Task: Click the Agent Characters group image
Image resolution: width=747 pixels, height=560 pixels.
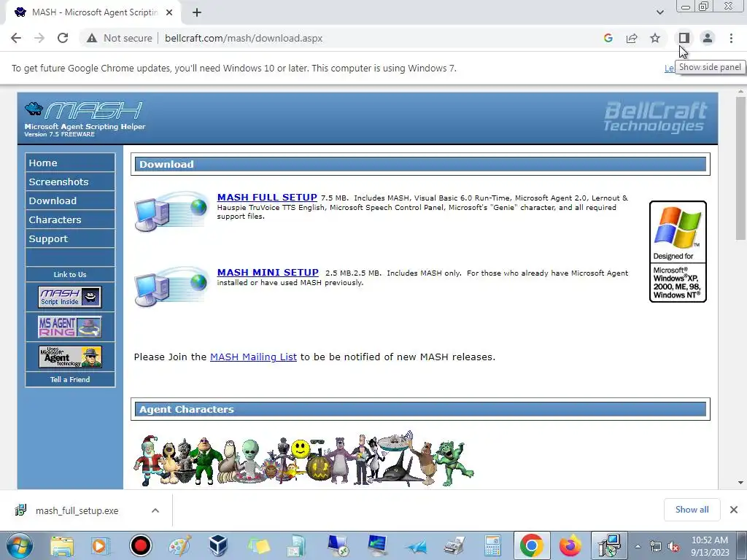Action: coord(304,459)
